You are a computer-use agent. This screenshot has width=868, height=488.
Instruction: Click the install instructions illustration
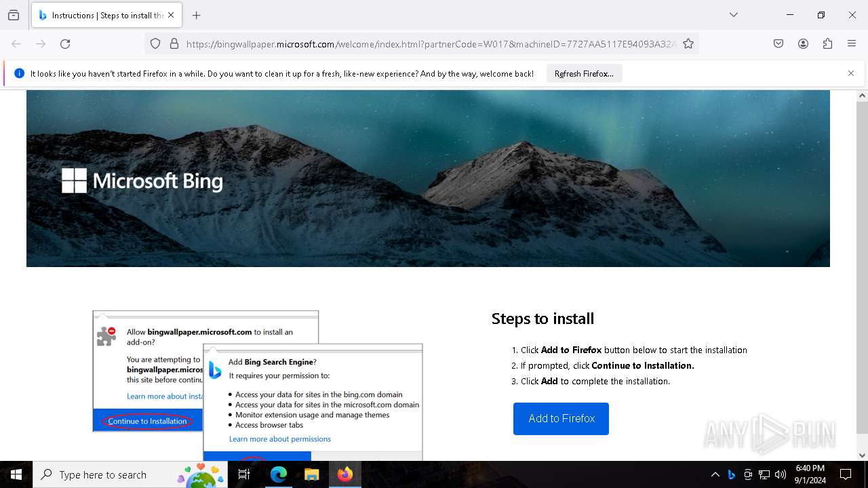pyautogui.click(x=258, y=385)
